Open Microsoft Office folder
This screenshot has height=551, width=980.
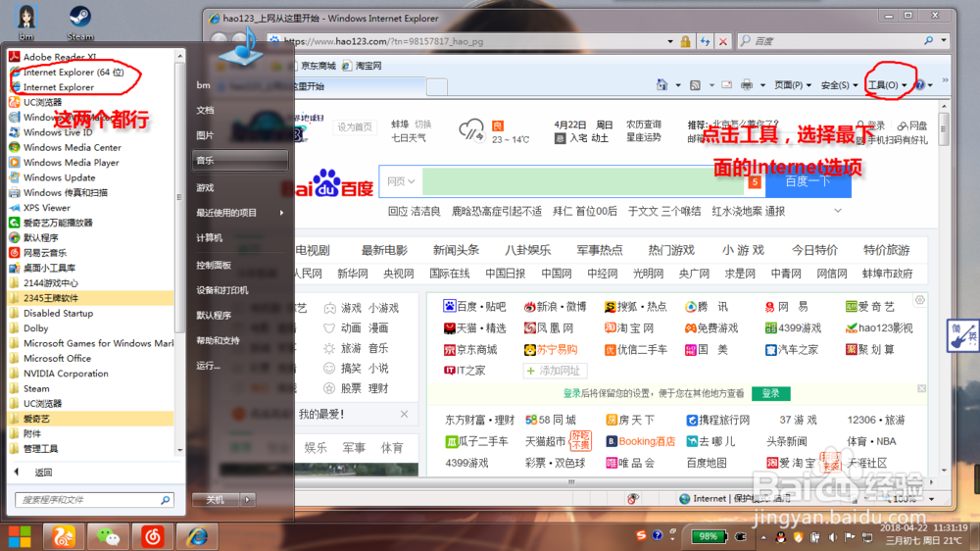pyautogui.click(x=57, y=359)
